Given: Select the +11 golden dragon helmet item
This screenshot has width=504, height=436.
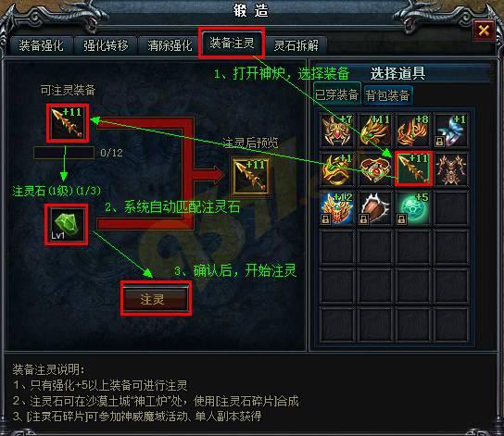Looking at the screenshot, I should coord(375,131).
